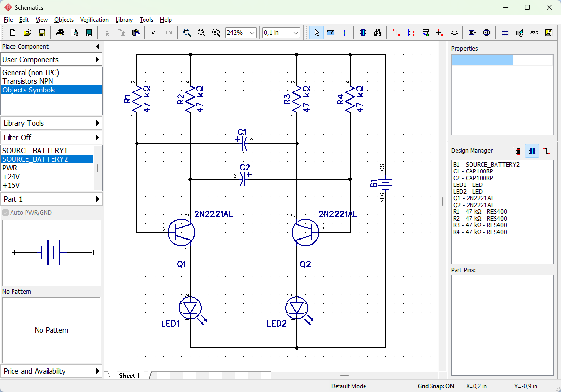Select General (non-IPC) library
Screen dimensions: 561x392
(31, 73)
